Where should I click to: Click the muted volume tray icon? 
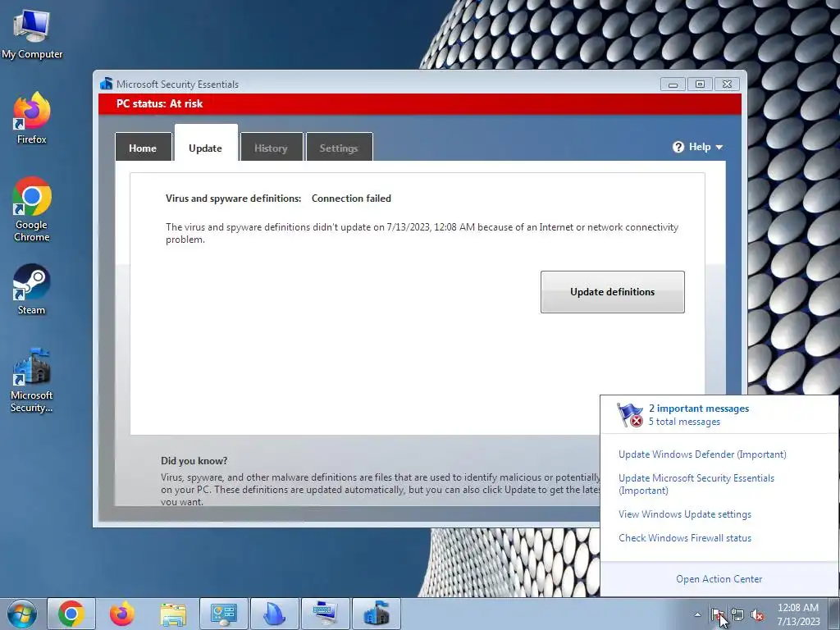click(757, 614)
